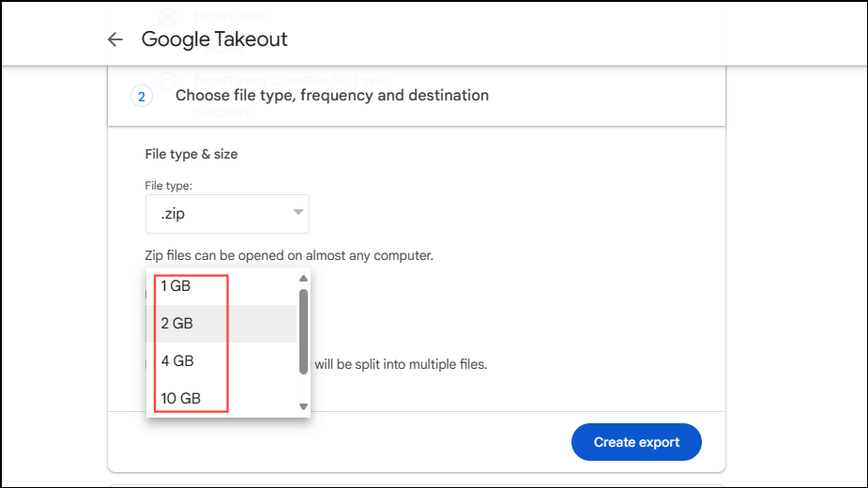Click the 'split into multiple files' text
This screenshot has width=868, height=488.
[401, 364]
